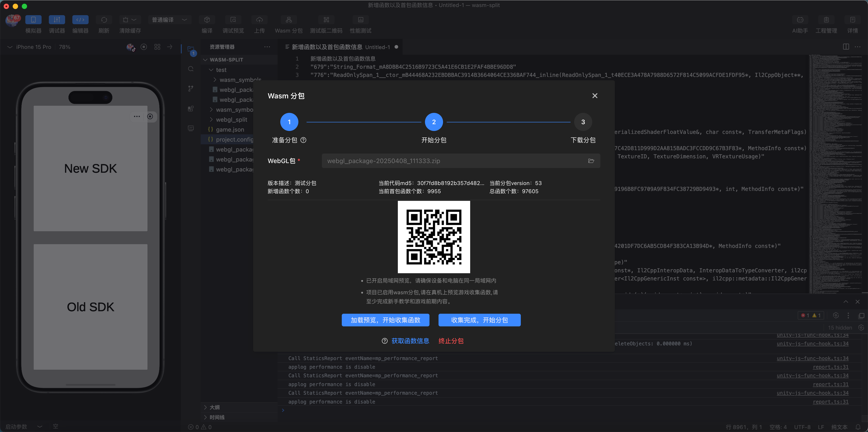The image size is (868, 432).
Task: Click the WebGL包 file path field
Action: coord(461,161)
